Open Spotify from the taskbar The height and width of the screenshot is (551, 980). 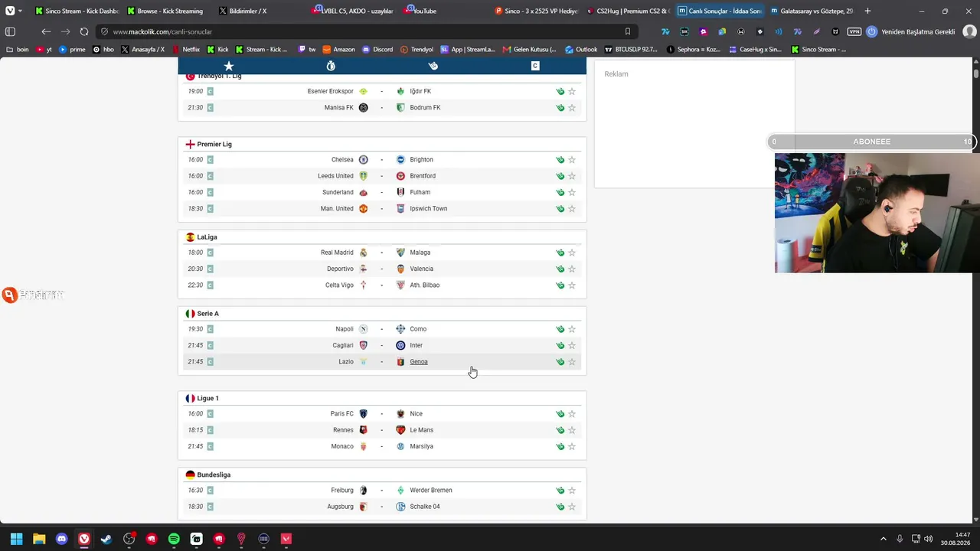[x=174, y=539]
